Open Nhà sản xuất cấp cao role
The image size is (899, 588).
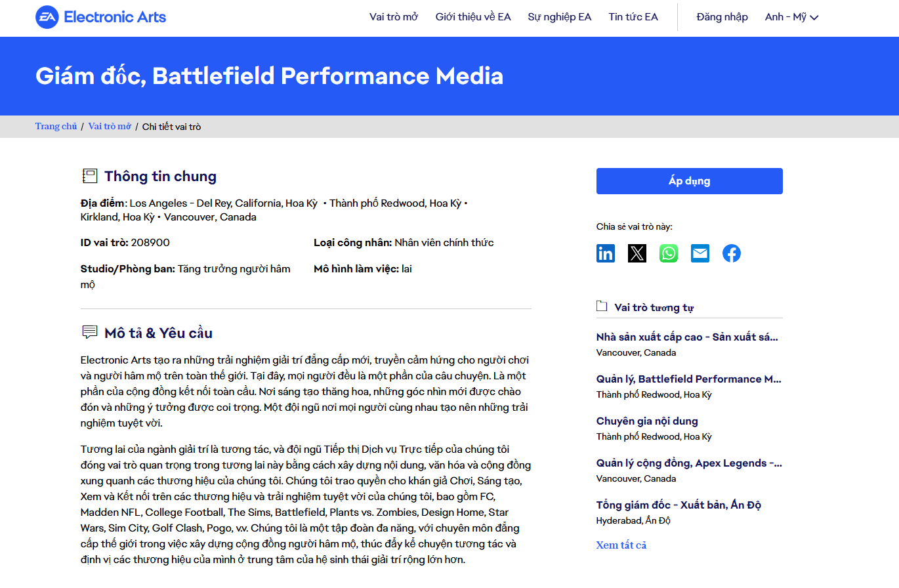[686, 337]
